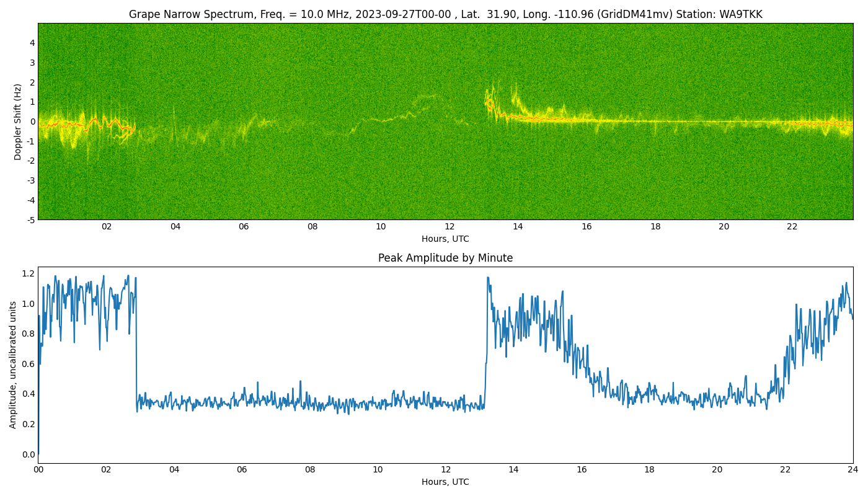Click Hours, UTC label below amplitude plot

click(x=445, y=482)
